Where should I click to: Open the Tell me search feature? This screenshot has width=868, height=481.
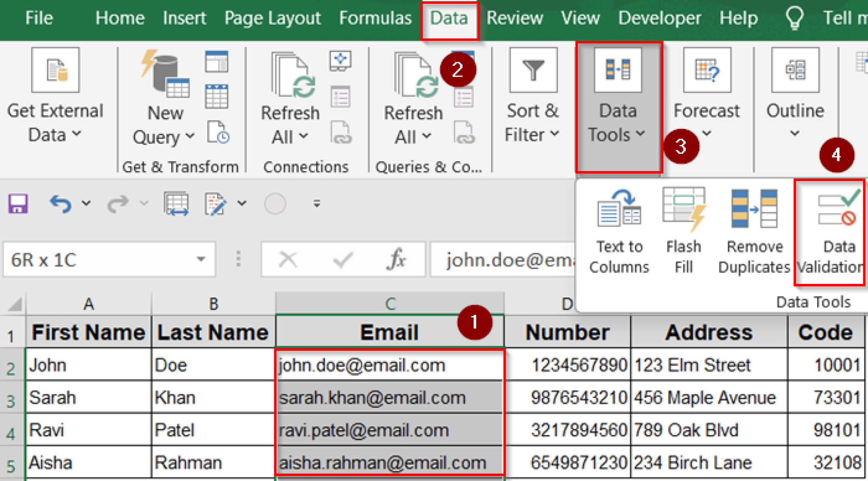tap(795, 18)
